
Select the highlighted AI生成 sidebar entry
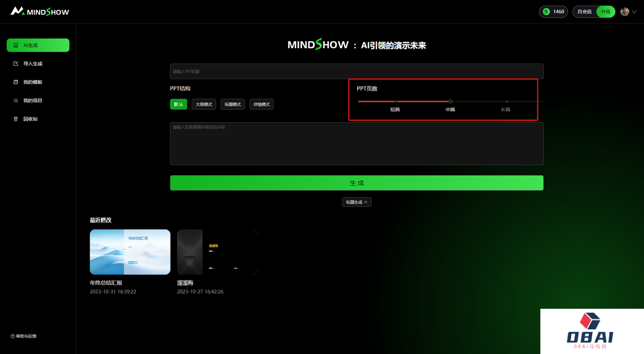click(38, 45)
